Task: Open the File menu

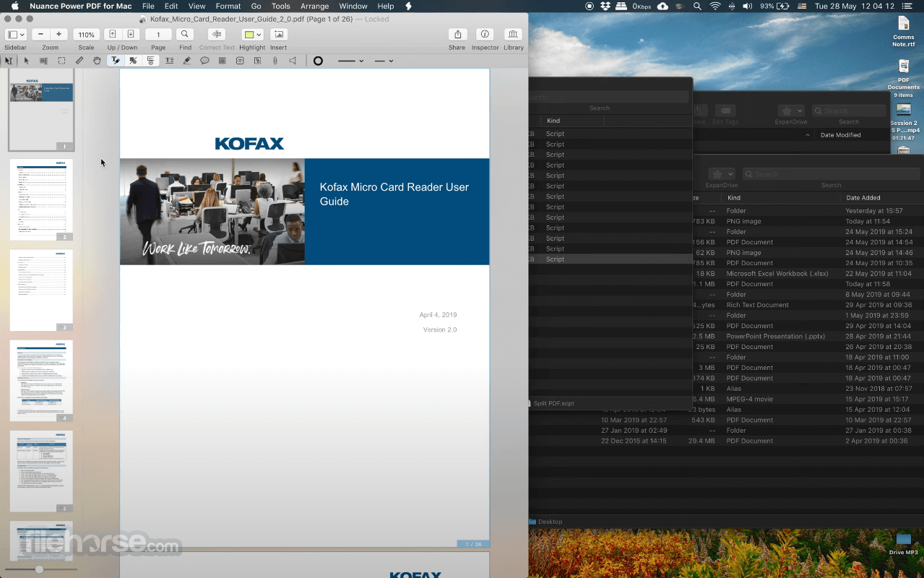Action: 148,6
